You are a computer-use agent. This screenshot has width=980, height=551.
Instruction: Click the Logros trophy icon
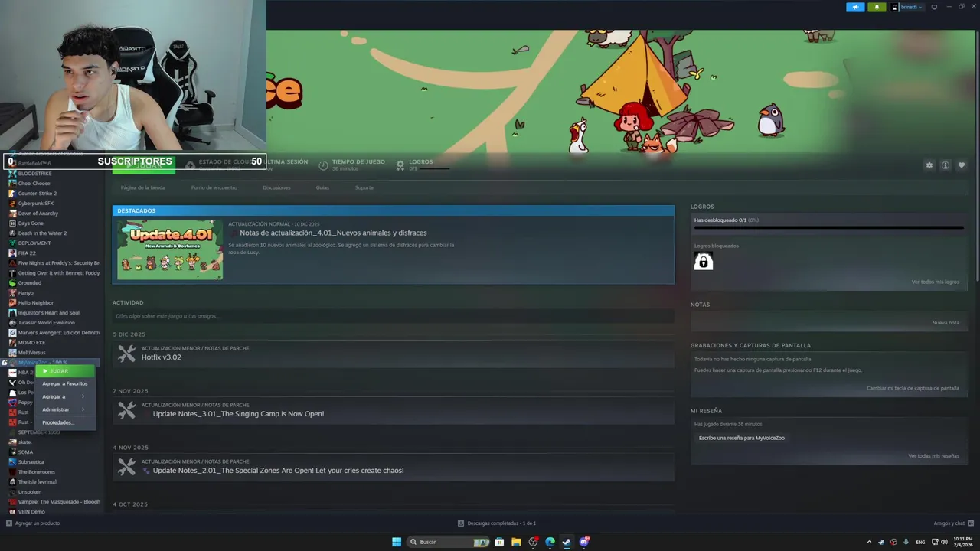[400, 165]
